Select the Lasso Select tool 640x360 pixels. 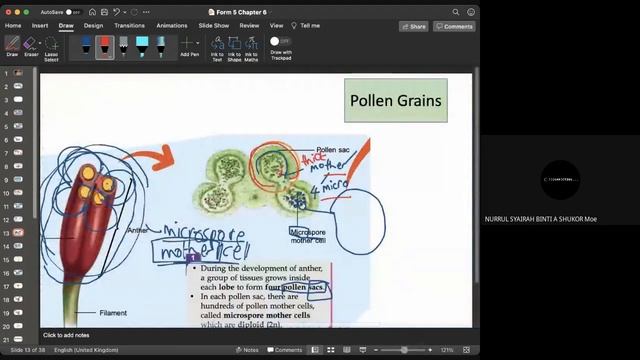click(x=51, y=49)
